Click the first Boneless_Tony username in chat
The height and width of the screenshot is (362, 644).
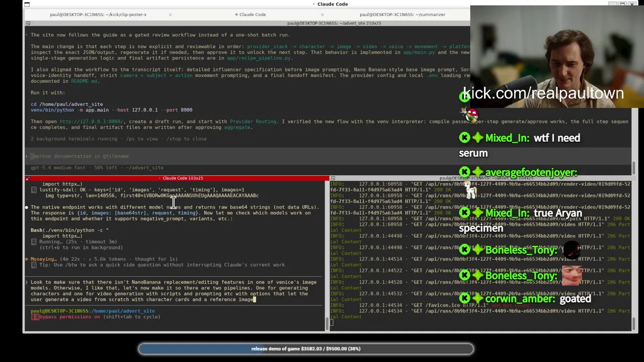tap(521, 250)
